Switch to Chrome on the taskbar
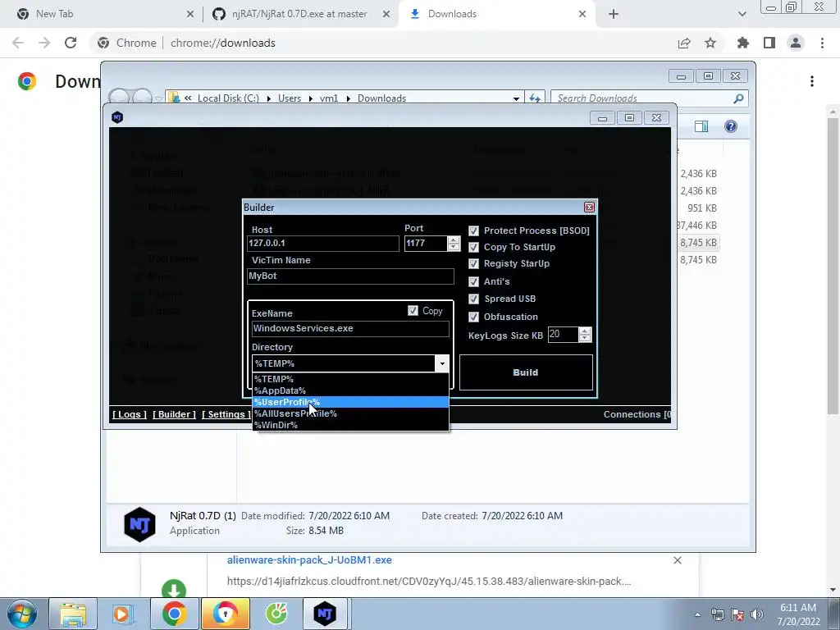This screenshot has width=840, height=630. (x=174, y=614)
